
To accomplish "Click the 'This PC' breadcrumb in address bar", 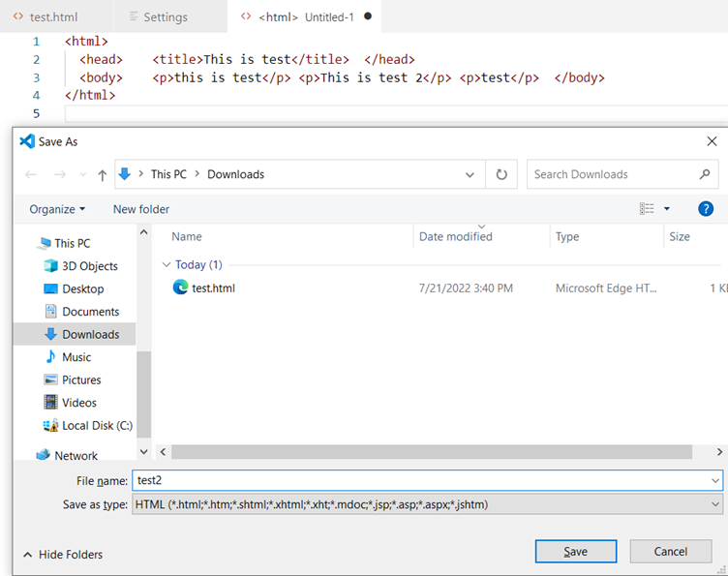I will 168,174.
